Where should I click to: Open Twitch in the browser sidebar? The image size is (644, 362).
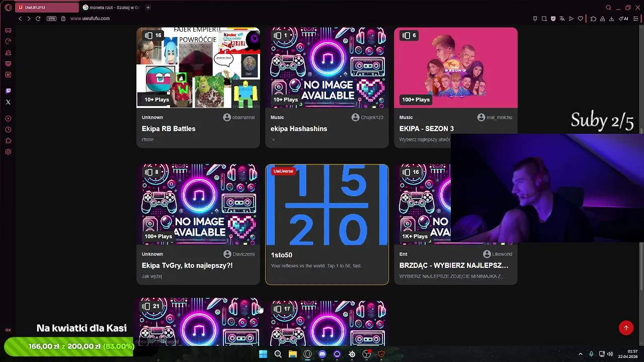coord(8,91)
